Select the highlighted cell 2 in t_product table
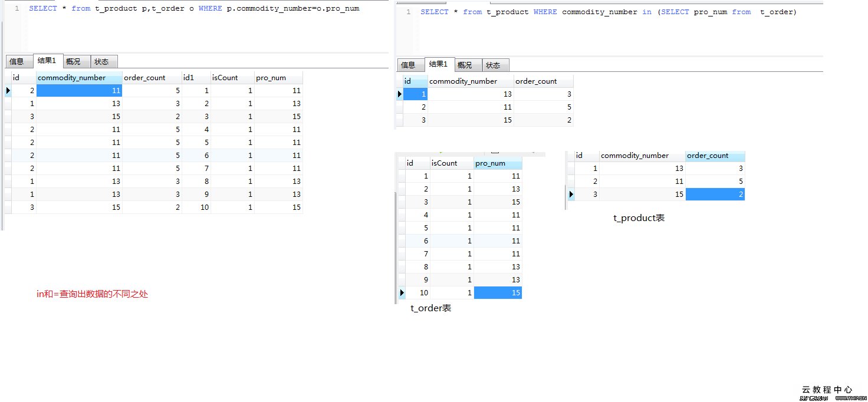Screen dimensions: 868x402 [x=715, y=195]
